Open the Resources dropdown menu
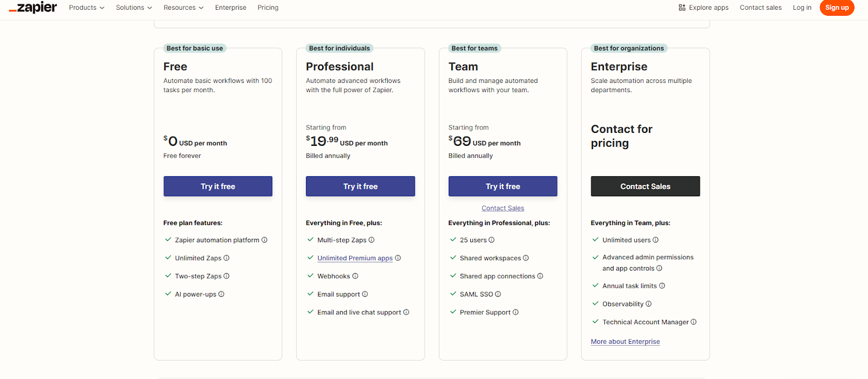 [184, 8]
